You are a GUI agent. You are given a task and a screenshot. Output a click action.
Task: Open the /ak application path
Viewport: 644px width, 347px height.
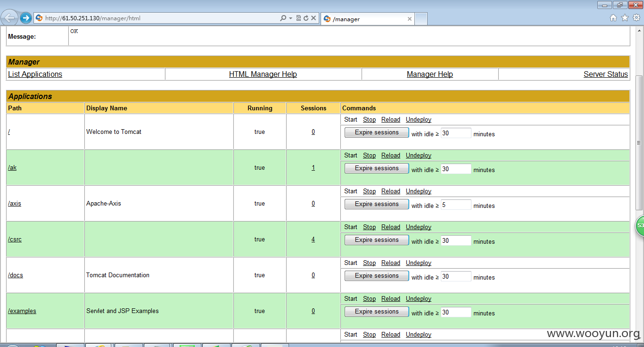[x=12, y=168]
